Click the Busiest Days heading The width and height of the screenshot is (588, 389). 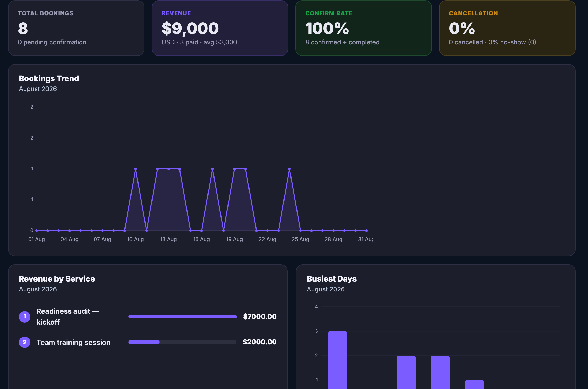tap(332, 279)
